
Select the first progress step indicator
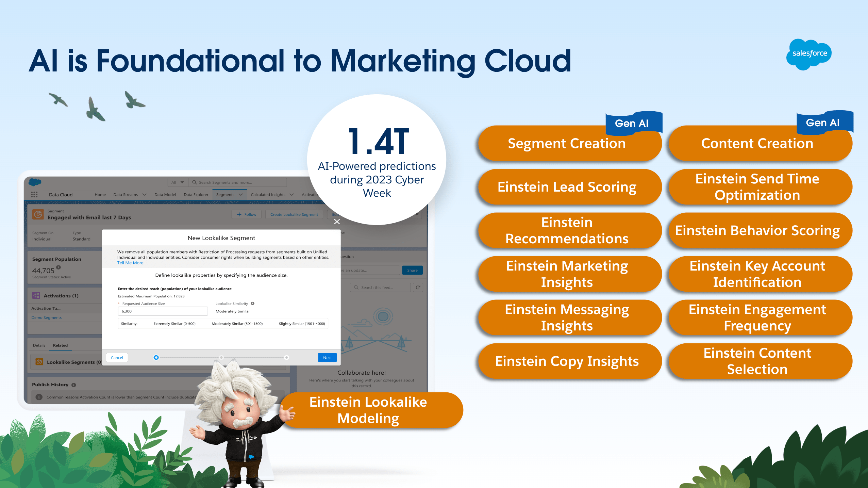click(156, 358)
